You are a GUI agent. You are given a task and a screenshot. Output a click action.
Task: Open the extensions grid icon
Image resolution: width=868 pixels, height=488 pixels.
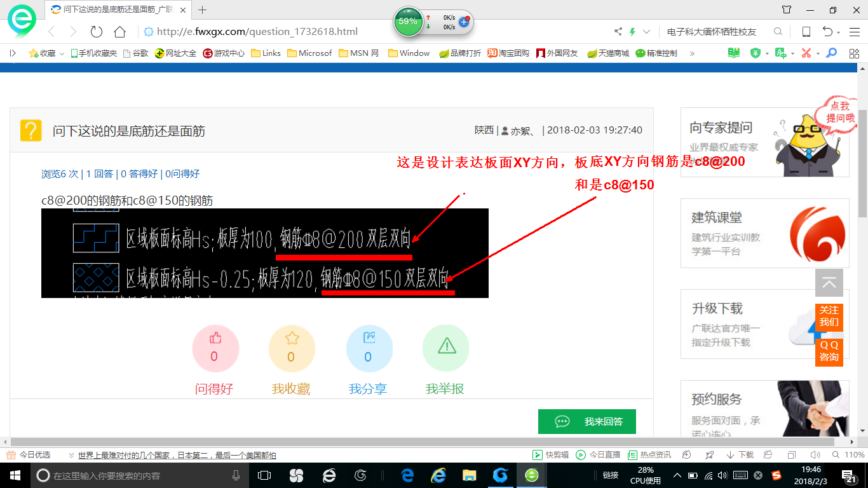point(854,53)
